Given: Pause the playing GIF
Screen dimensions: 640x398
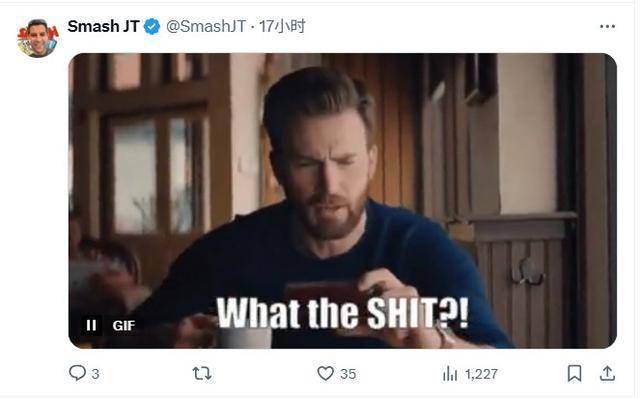Looking at the screenshot, I should click(x=91, y=325).
